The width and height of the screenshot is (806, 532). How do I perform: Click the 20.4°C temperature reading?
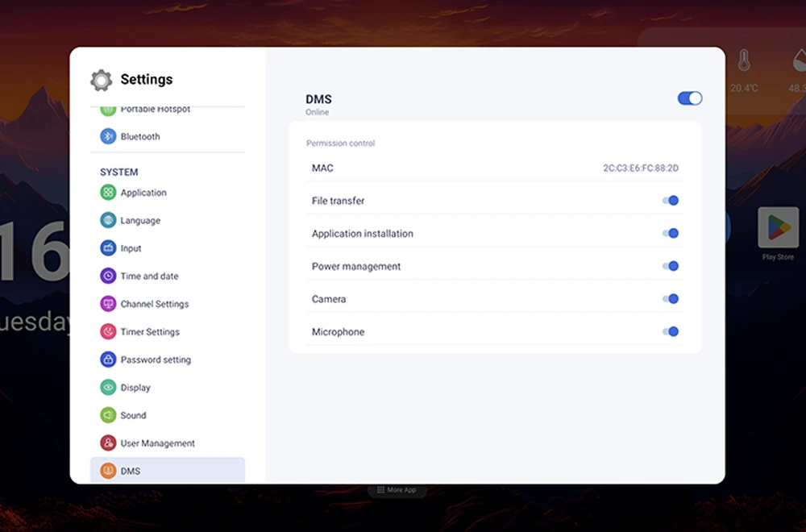click(x=744, y=89)
